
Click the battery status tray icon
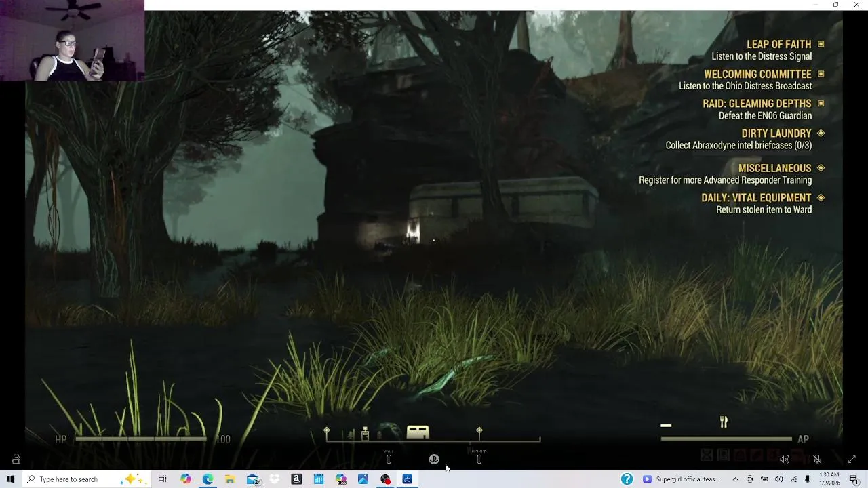point(764,479)
